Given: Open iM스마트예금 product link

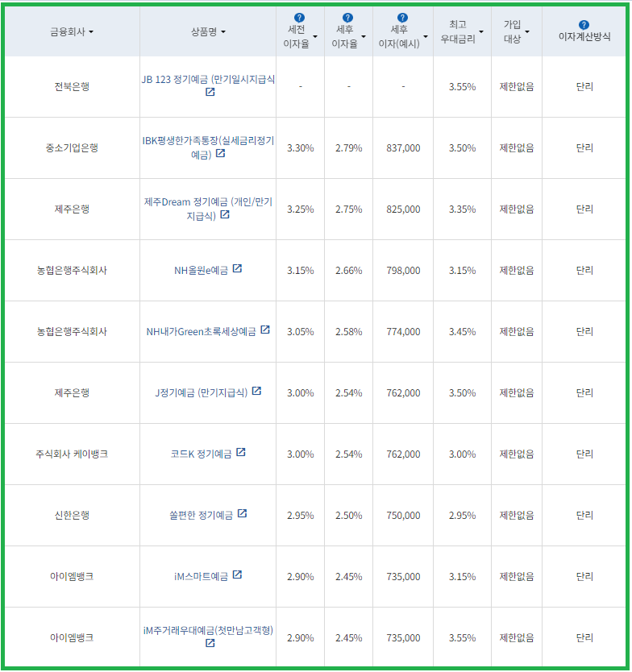Looking at the screenshot, I should click(x=201, y=577).
